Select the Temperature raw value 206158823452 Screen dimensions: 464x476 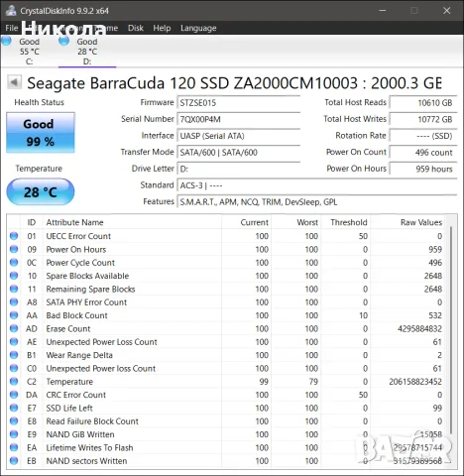click(x=415, y=382)
